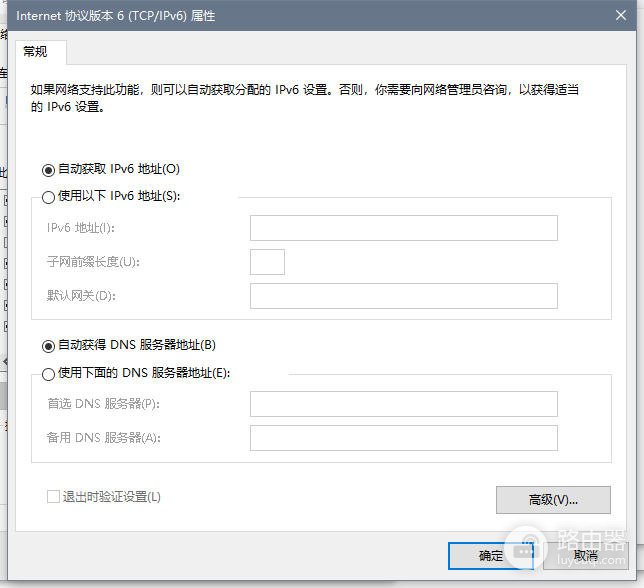Enable 退出时验证设置(L) checkbox
Image resolution: width=644 pixels, height=588 pixels.
(53, 496)
